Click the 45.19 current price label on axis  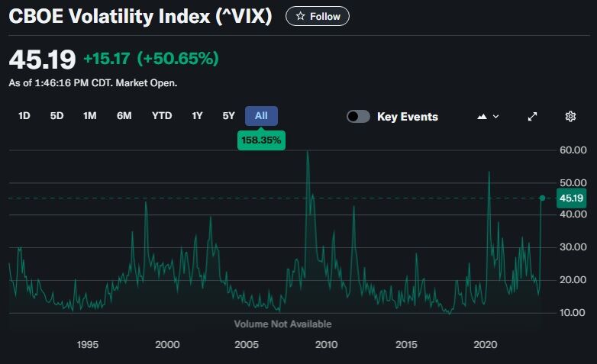[x=571, y=198]
